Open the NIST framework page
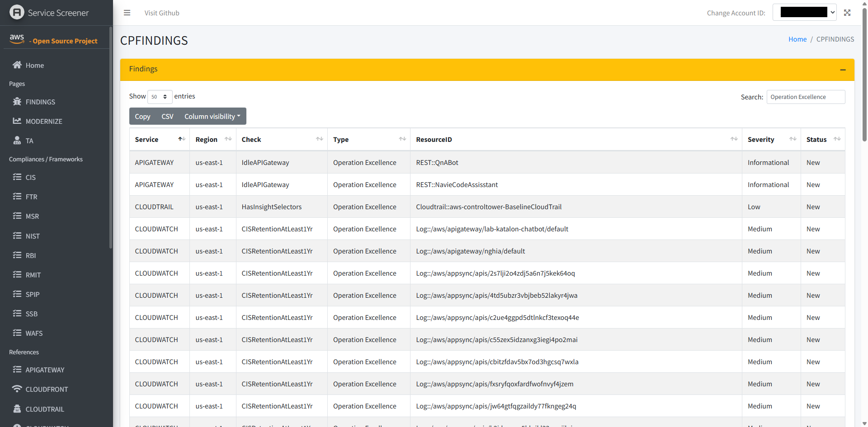This screenshot has height=427, width=868. [33, 236]
